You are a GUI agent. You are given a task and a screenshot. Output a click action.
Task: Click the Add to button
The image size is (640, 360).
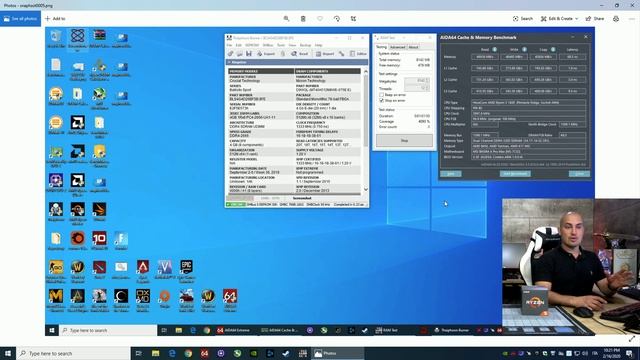(55, 19)
